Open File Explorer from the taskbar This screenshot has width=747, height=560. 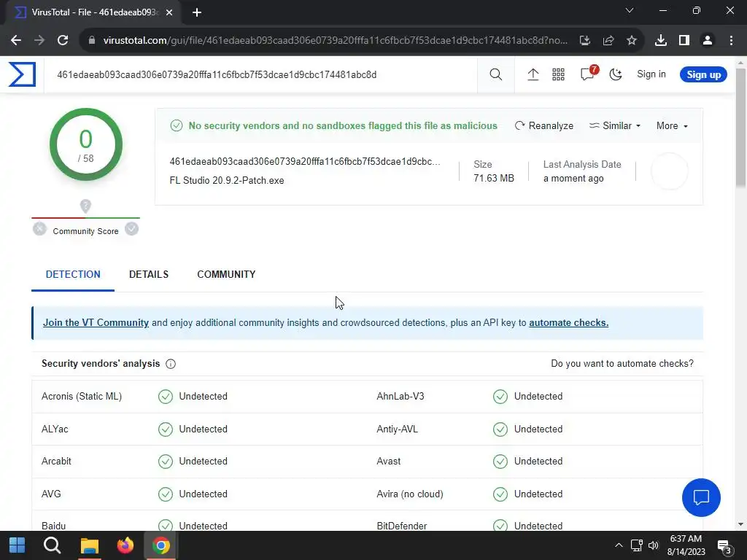89,545
